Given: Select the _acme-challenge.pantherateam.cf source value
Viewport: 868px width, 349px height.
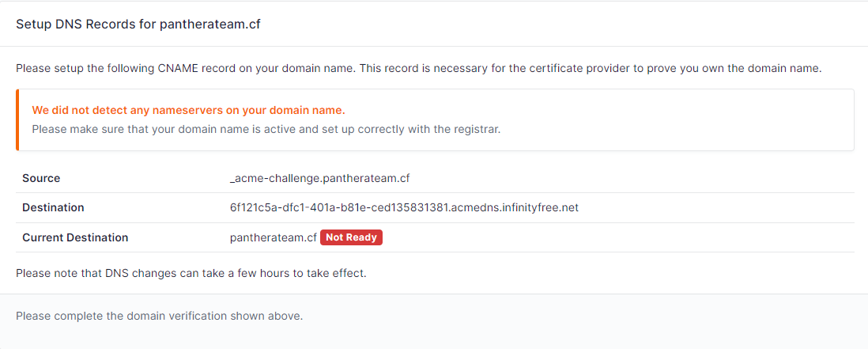Looking at the screenshot, I should (319, 178).
